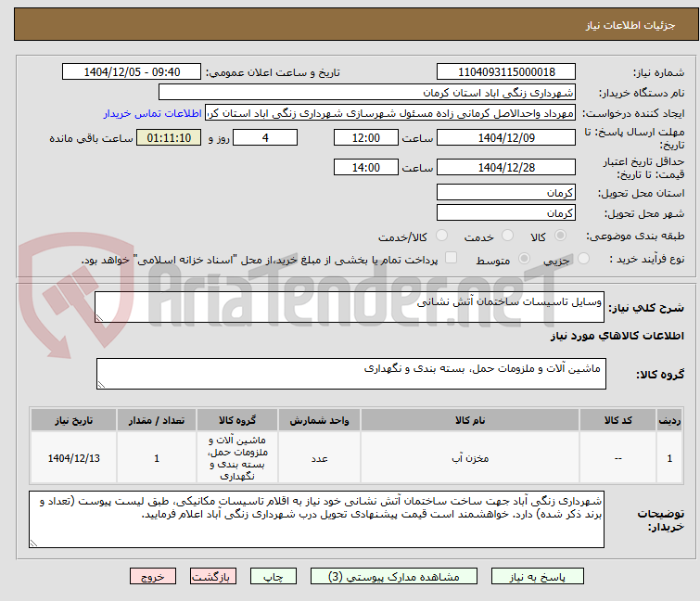The width and height of the screenshot is (700, 601).
Task: Click the بازگشت back button
Action: 212,577
